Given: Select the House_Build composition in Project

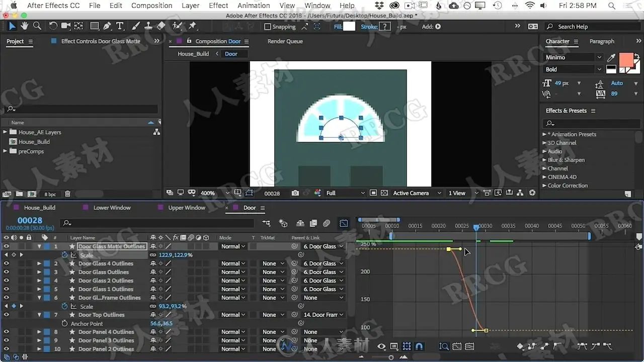Looking at the screenshot, I should coord(34,142).
